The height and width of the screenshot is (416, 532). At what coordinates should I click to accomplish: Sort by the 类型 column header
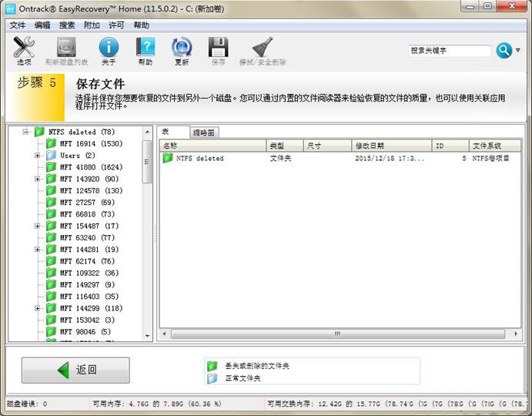tap(285, 146)
